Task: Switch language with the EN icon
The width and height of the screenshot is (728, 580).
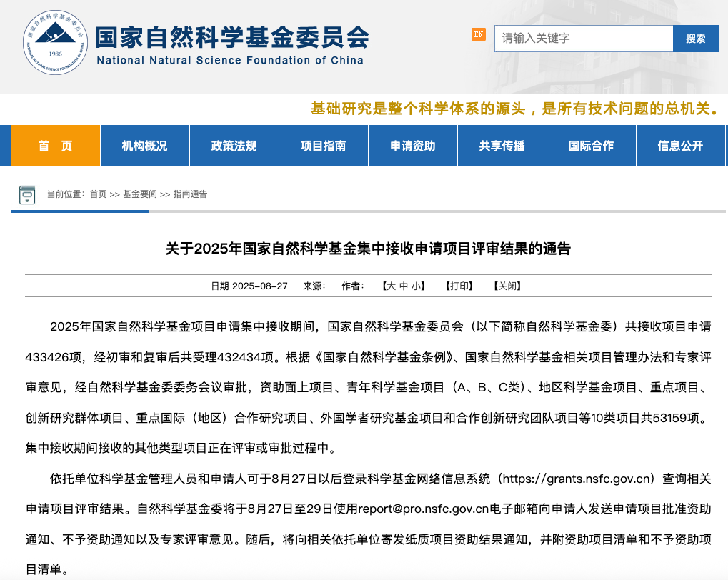Action: click(478, 34)
